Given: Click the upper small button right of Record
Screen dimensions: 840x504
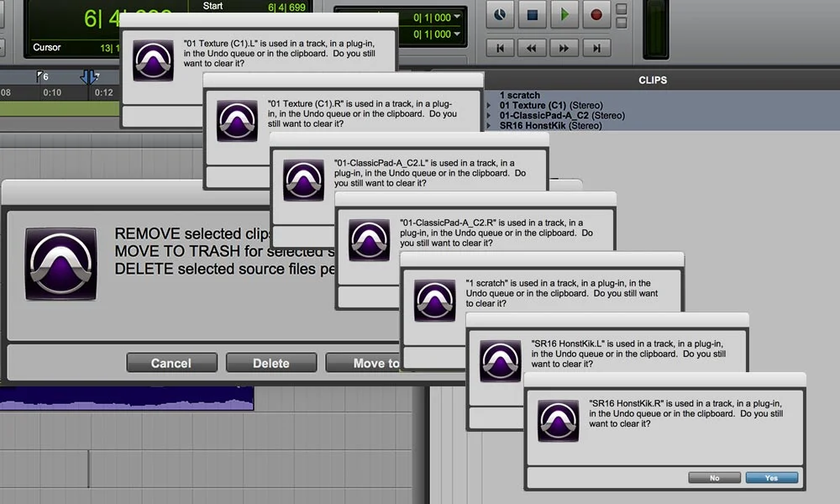Looking at the screenshot, I should click(x=622, y=9).
